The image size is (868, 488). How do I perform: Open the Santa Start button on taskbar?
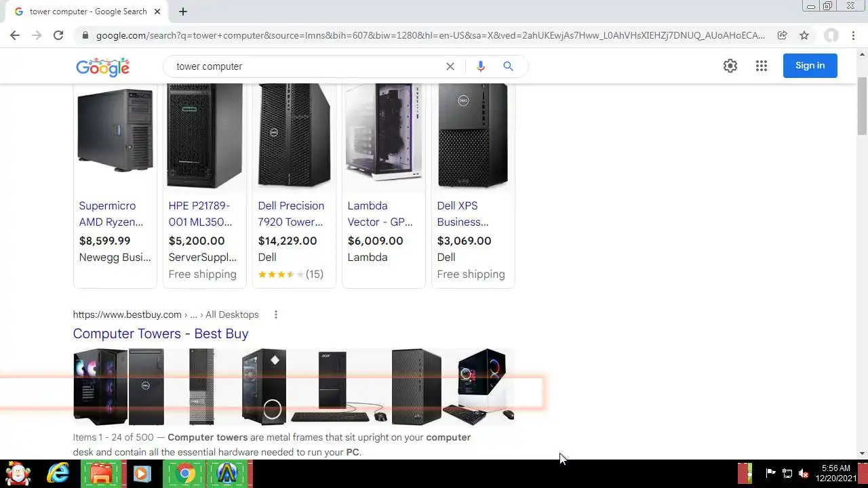pos(18,474)
